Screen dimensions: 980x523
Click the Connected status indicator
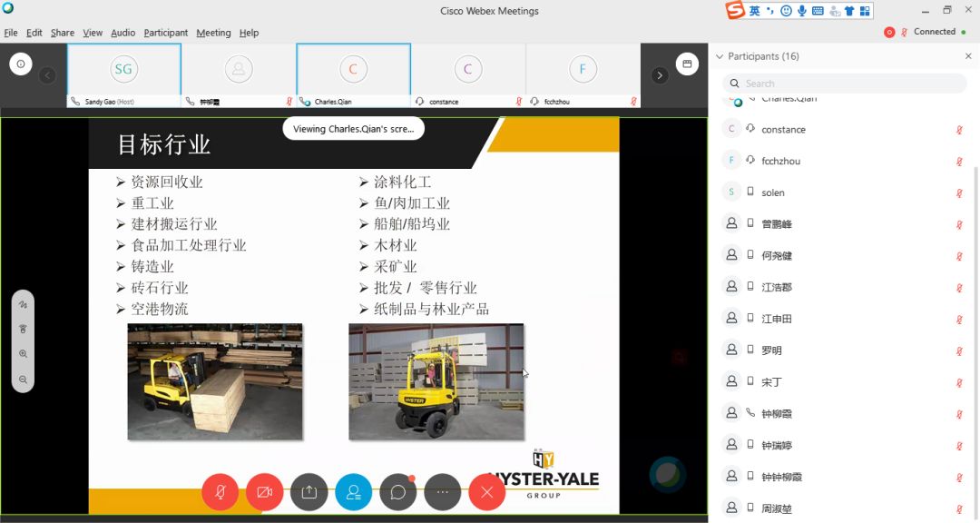tap(935, 32)
